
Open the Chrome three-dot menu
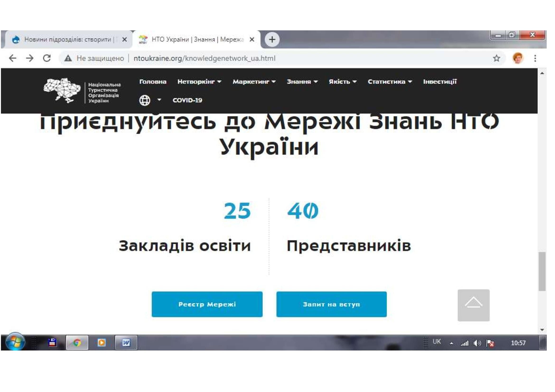tap(535, 58)
